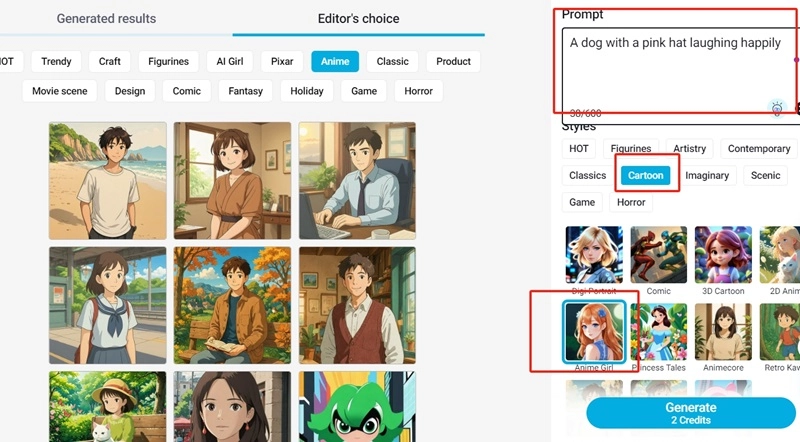Open the green-haired masked character image
This screenshot has height=442, width=800.
[x=357, y=407]
